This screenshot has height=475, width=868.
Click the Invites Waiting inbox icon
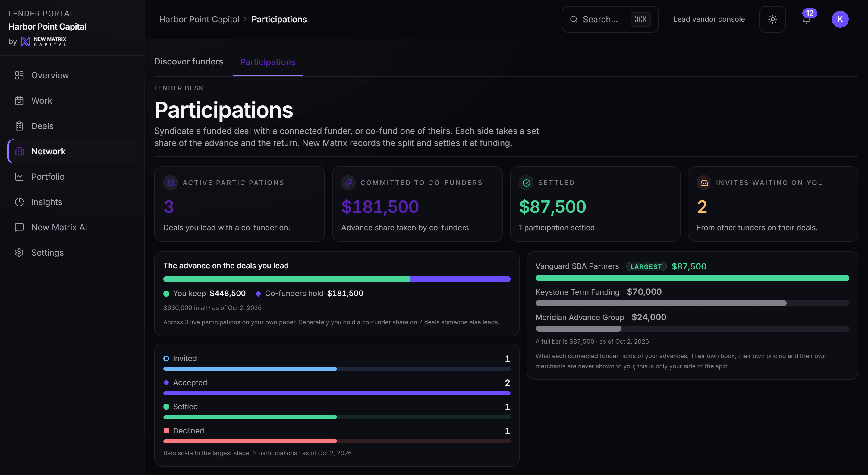tap(704, 183)
